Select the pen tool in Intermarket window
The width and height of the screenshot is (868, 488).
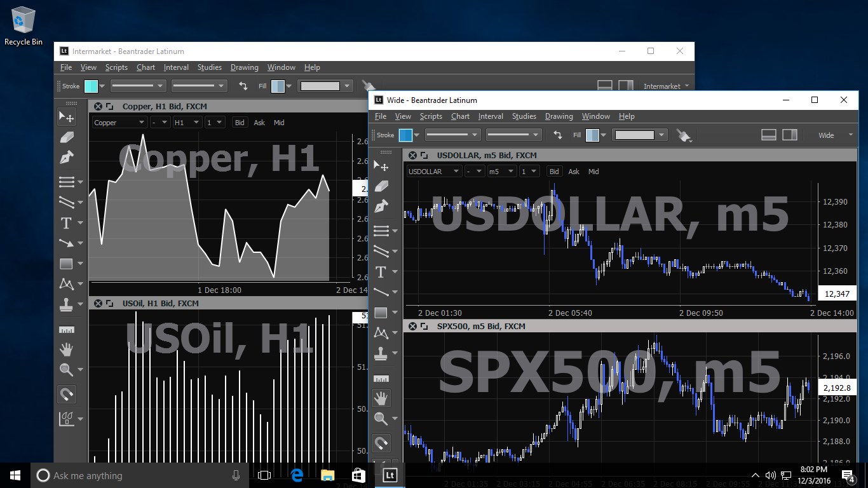[66, 157]
